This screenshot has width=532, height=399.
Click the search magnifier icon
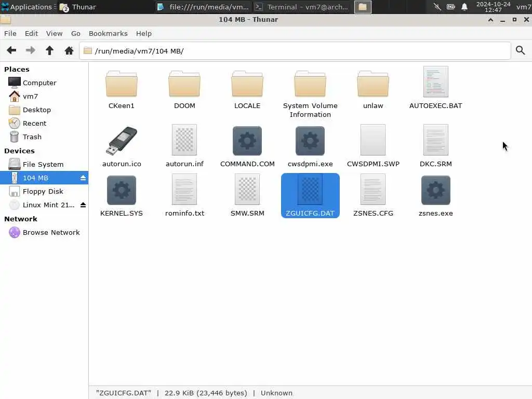(x=520, y=50)
